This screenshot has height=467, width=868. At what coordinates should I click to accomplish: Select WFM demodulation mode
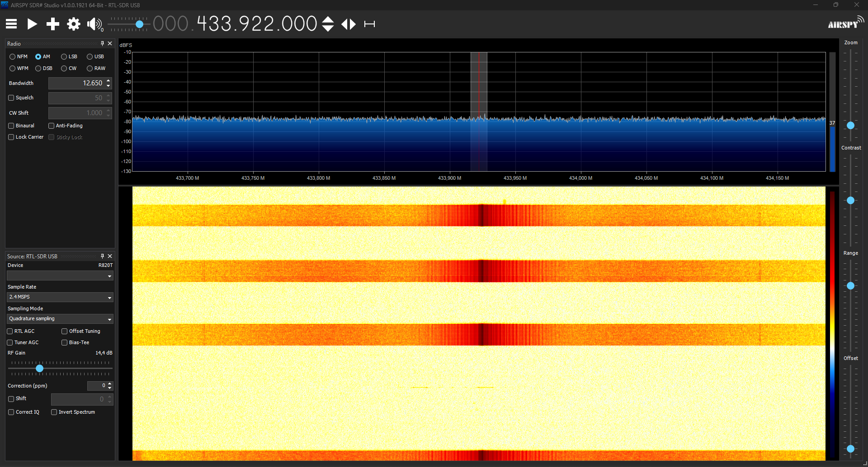(x=19, y=68)
